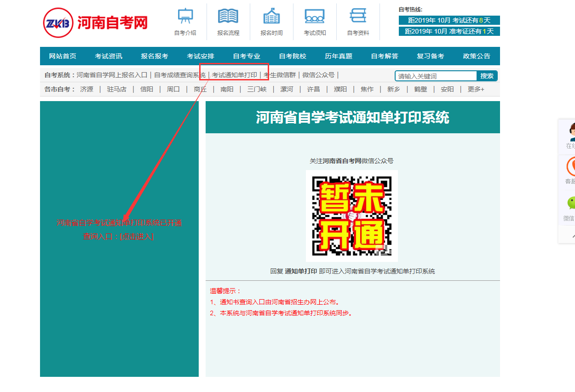575x392 pixels.
Task: Open the 自考介绍 blackboard icon
Action: [185, 17]
